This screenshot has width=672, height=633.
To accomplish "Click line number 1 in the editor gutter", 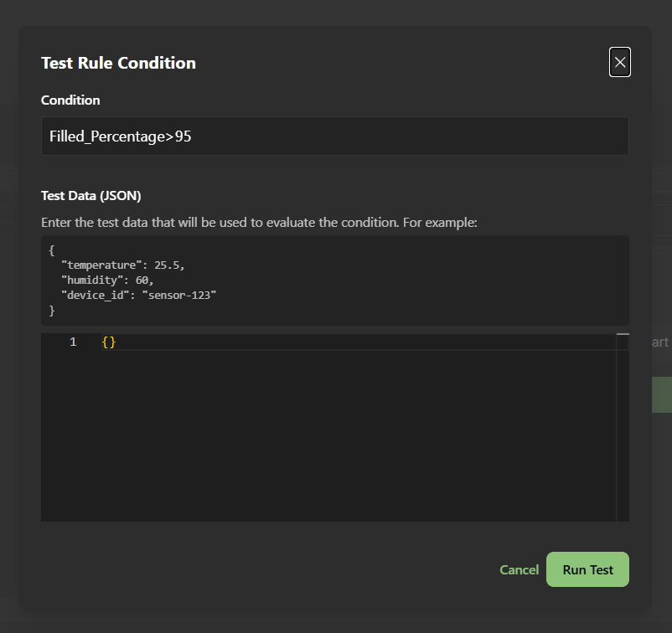I will tap(73, 342).
